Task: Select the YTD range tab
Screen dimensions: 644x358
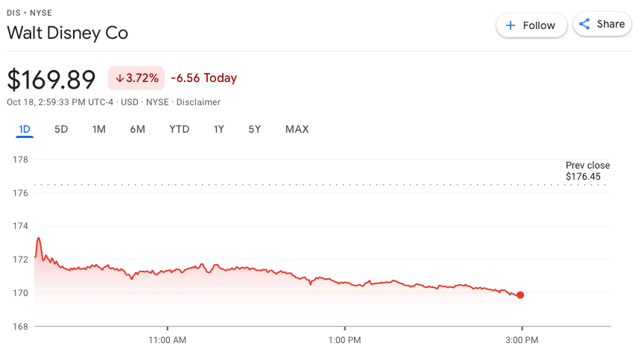Action: click(x=179, y=129)
